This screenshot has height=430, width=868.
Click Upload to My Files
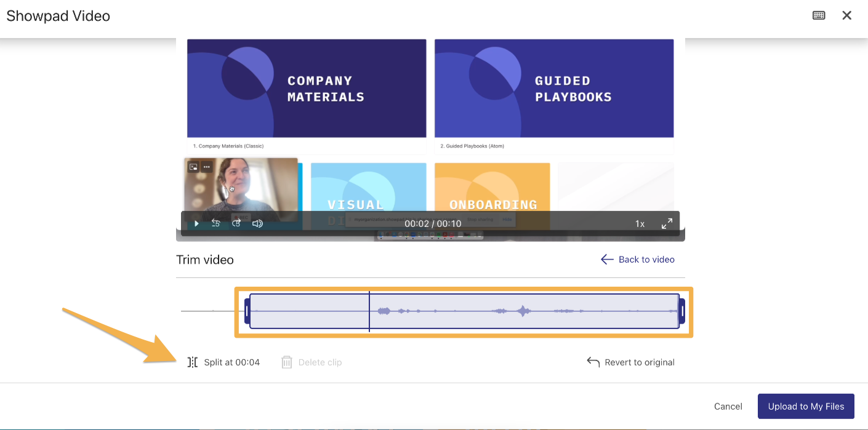tap(806, 406)
